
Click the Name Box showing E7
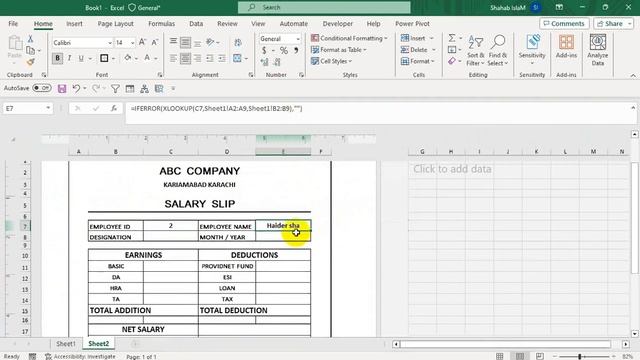28,108
